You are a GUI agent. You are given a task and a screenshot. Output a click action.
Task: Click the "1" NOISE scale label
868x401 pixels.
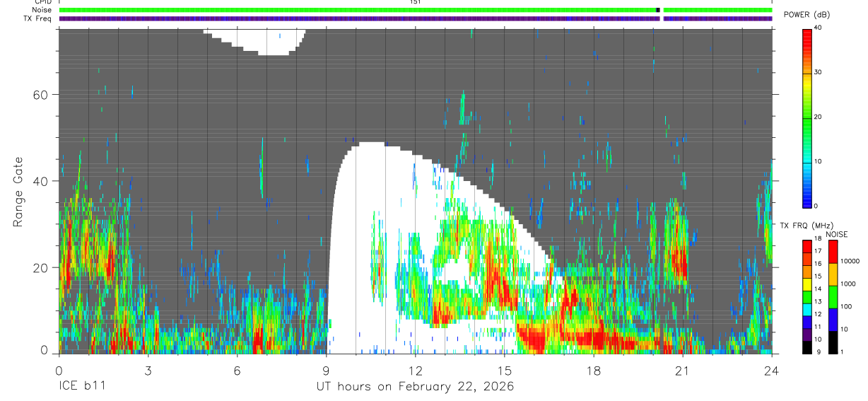tap(843, 351)
